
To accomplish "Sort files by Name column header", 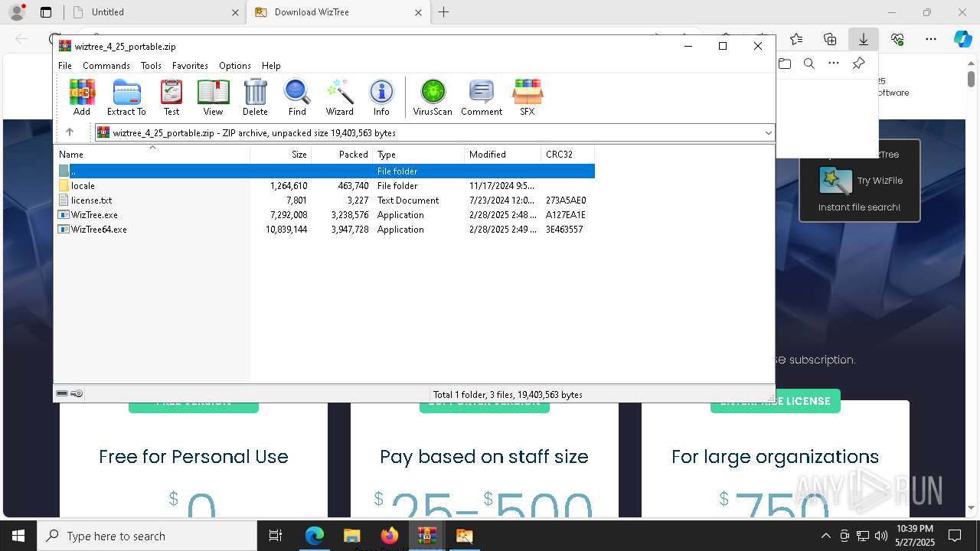I will click(x=152, y=155).
